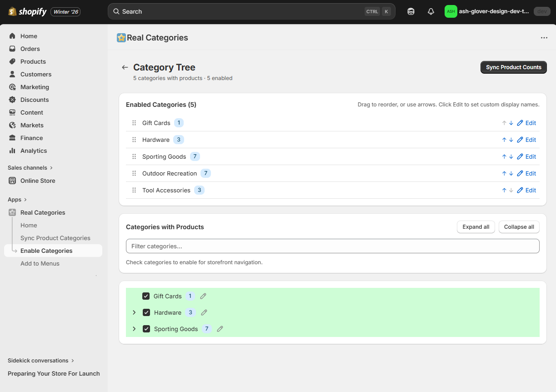
Task: Click the Sync Product Counts button
Action: coord(513,67)
